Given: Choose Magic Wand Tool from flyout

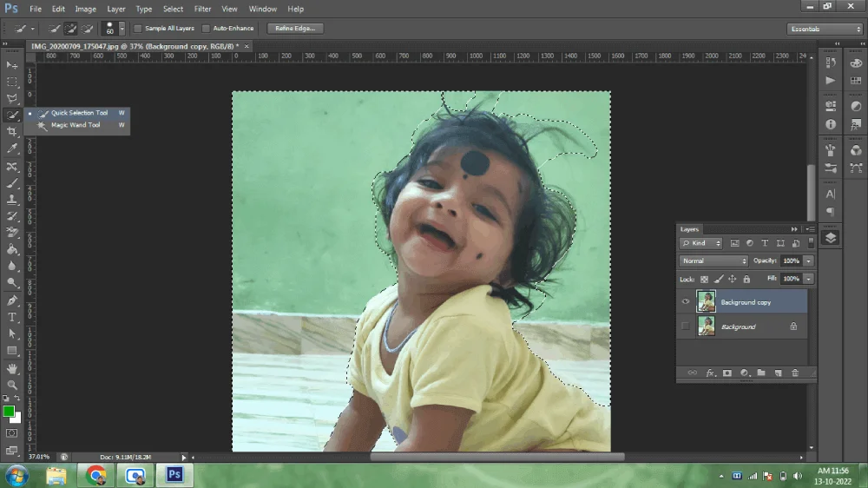Looking at the screenshot, I should tap(77, 125).
